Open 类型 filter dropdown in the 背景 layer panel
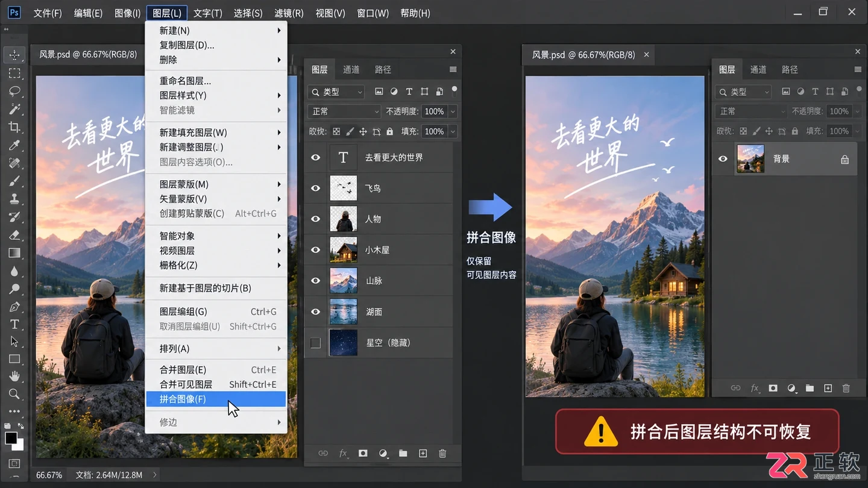Image resolution: width=868 pixels, height=488 pixels. point(744,92)
